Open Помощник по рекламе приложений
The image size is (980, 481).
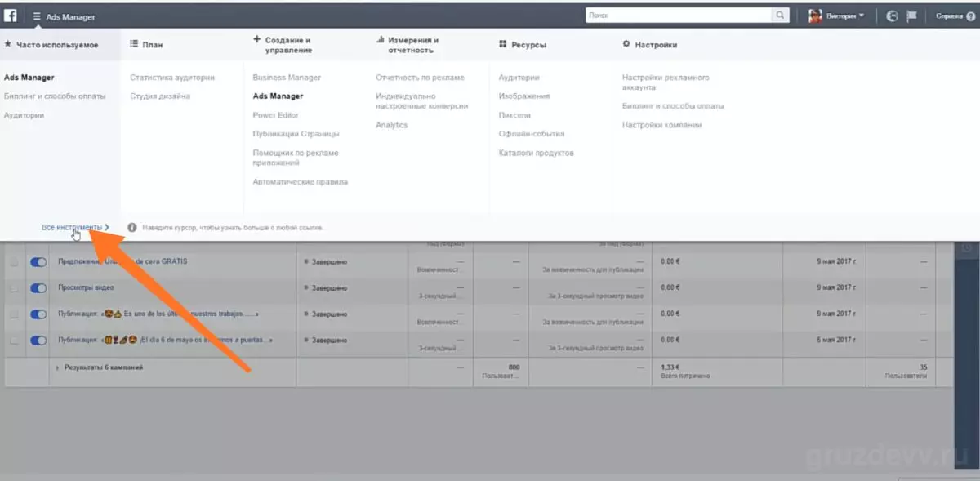coord(296,158)
